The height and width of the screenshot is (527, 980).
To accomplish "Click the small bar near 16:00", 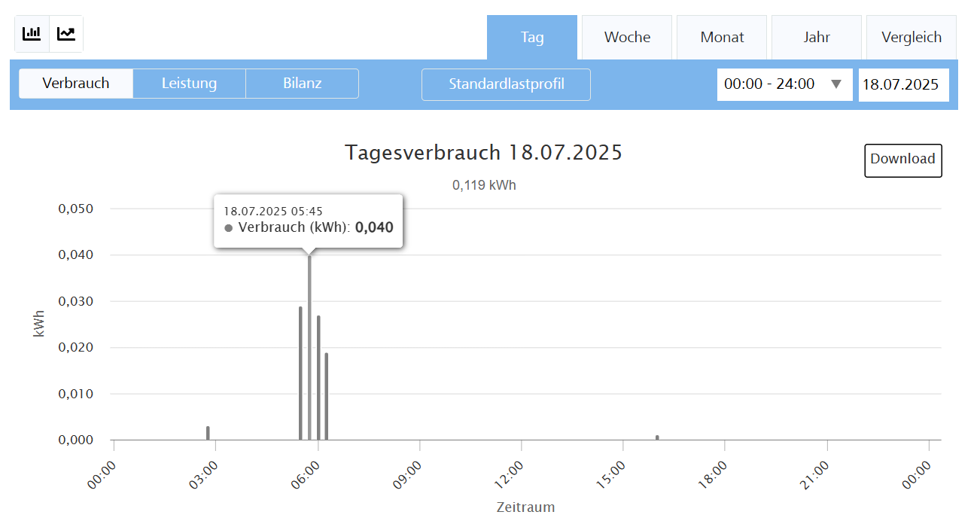I will 657,437.
